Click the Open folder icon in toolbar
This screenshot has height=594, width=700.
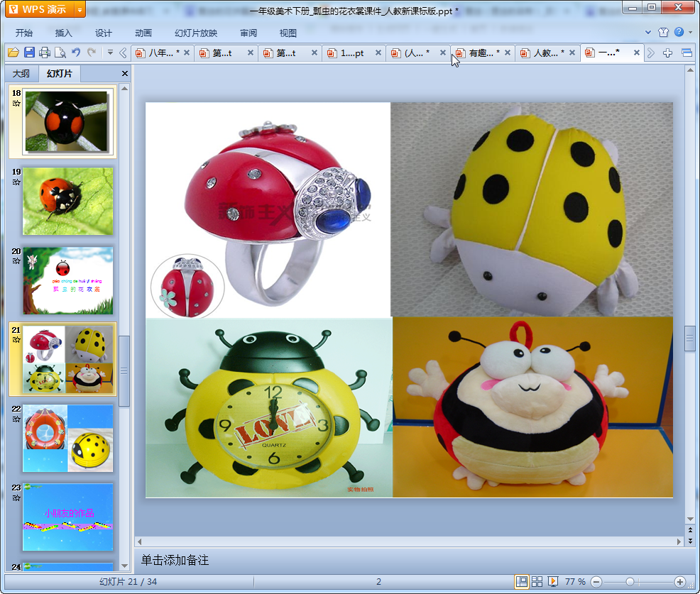click(x=13, y=53)
